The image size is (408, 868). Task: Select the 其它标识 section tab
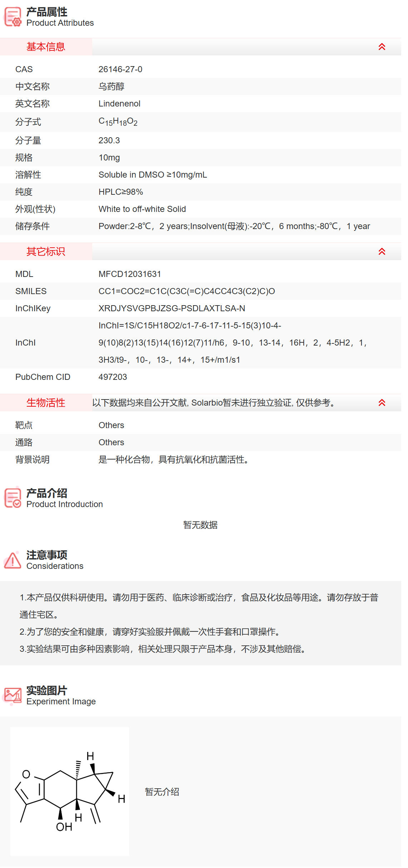point(46,252)
